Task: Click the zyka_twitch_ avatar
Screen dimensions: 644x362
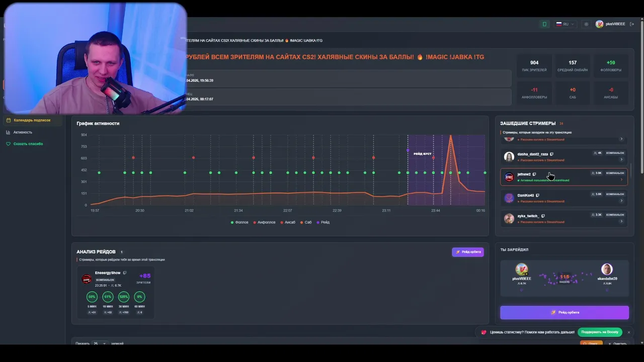Action: (509, 218)
